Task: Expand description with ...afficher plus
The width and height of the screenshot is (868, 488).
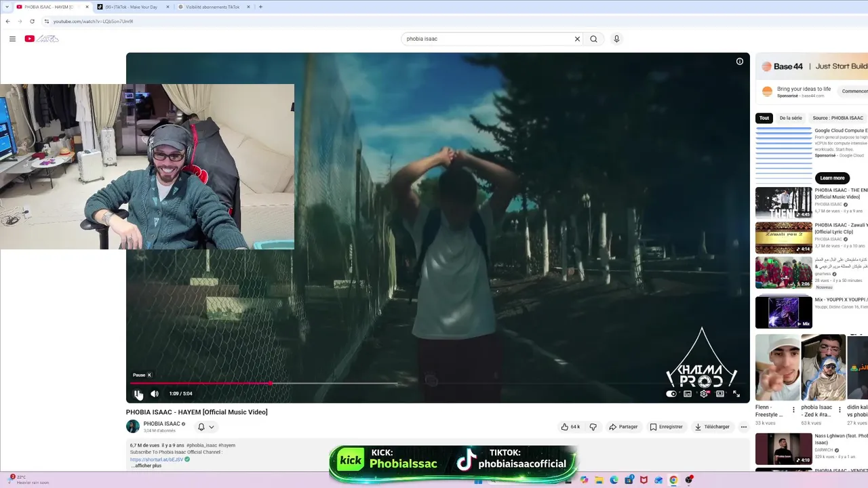Action: [146, 466]
